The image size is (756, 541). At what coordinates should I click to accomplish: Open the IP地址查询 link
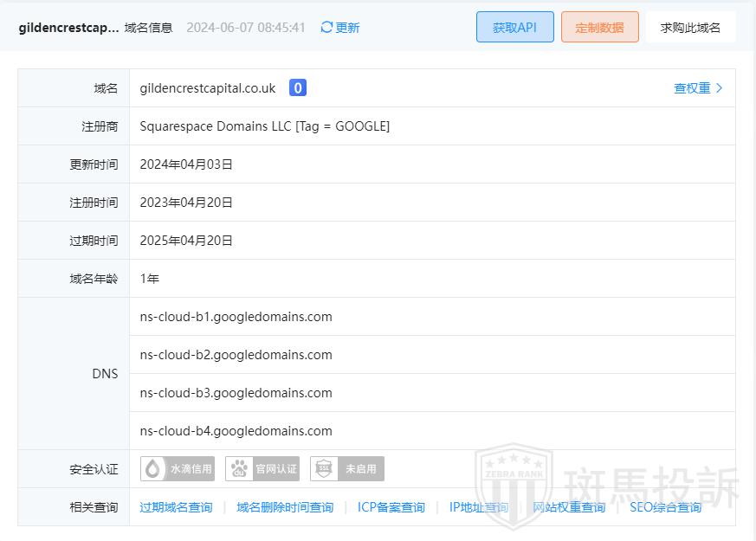479,507
